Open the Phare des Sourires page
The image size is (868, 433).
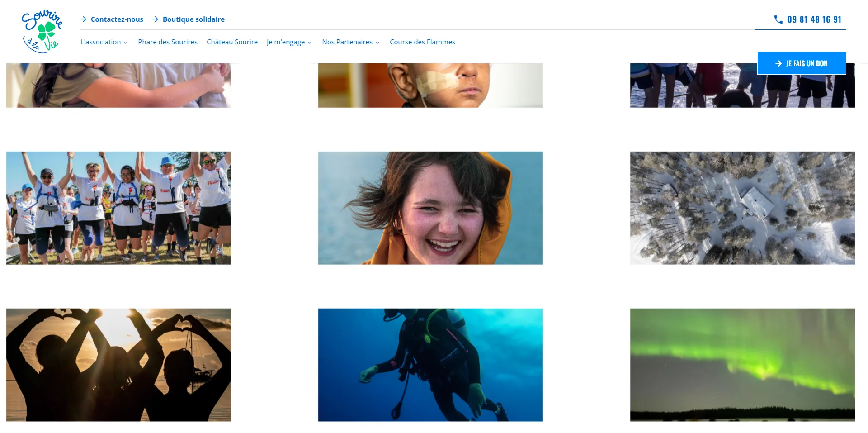tap(168, 42)
